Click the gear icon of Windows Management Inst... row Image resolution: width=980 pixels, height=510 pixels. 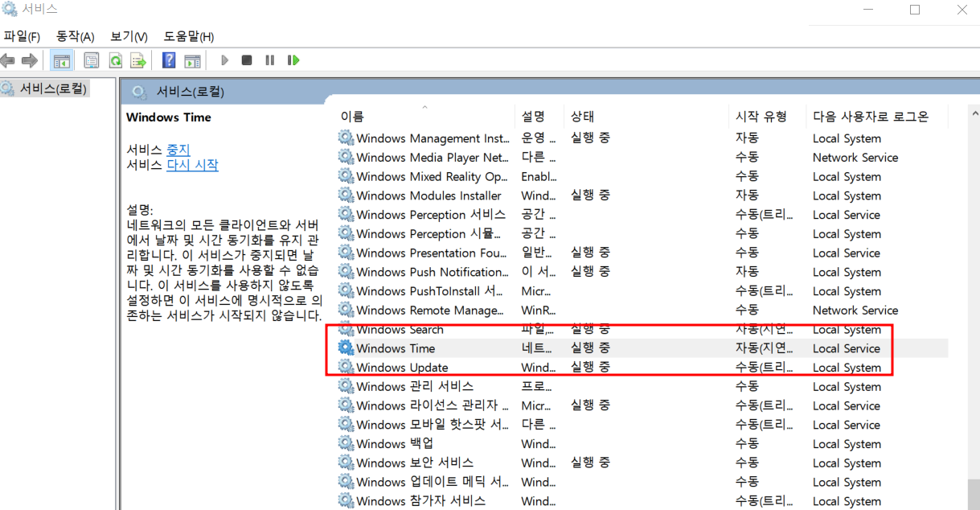346,138
